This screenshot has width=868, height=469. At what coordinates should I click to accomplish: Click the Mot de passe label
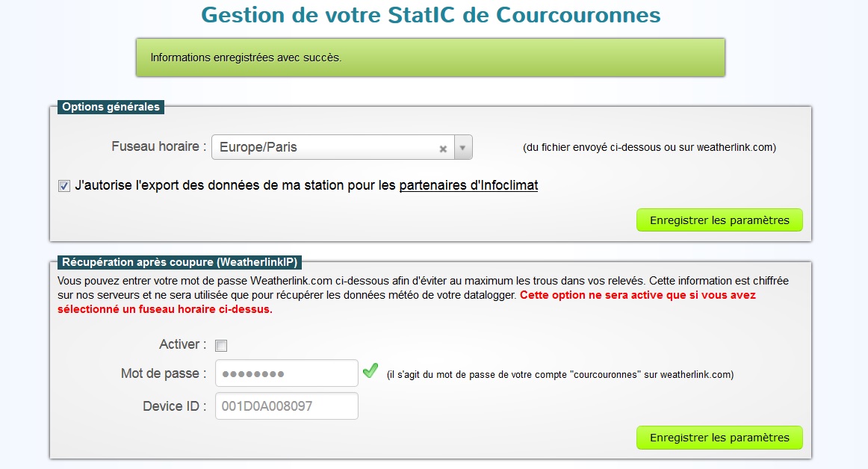[164, 373]
